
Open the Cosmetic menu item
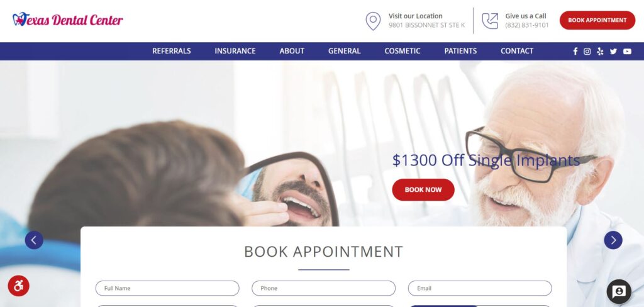pyautogui.click(x=402, y=51)
